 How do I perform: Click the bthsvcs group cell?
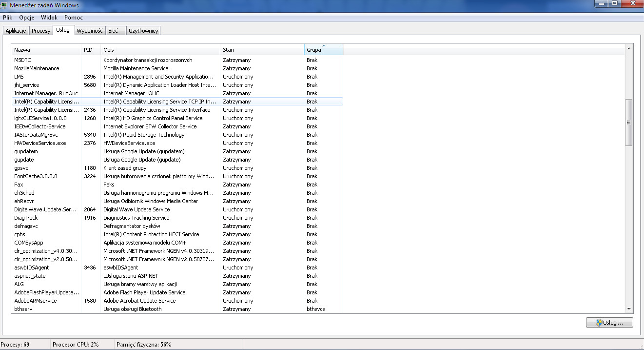316,309
